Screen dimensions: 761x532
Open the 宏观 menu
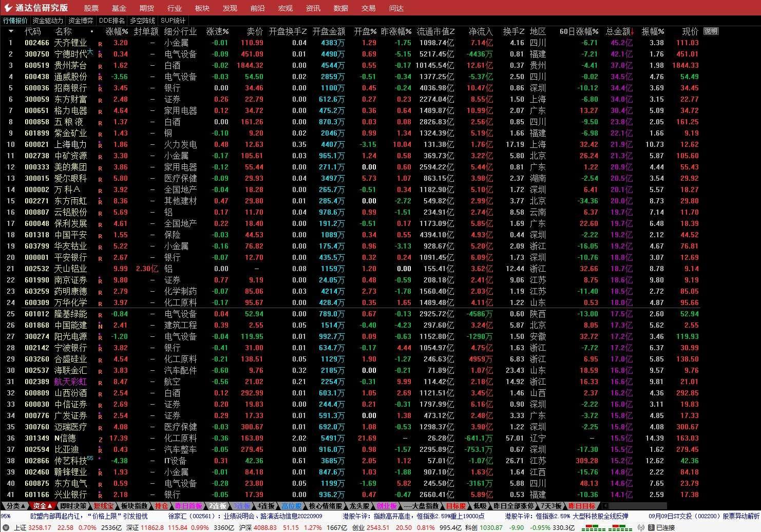[x=286, y=8]
